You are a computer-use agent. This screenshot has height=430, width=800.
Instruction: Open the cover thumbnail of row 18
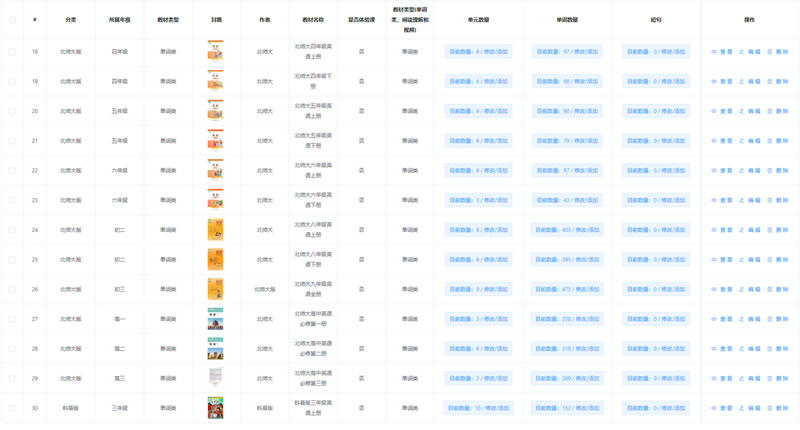pyautogui.click(x=215, y=51)
